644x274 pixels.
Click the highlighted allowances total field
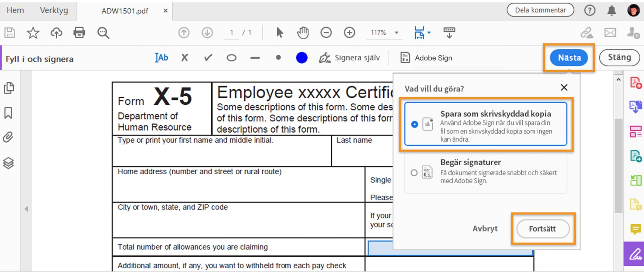click(x=450, y=248)
